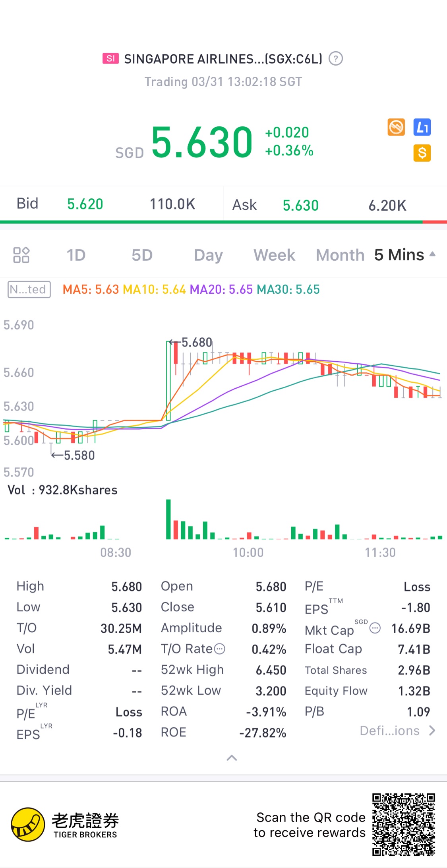Screen dimensions: 447x868
Task: Tap the Equity Flow value 1.32B
Action: (414, 691)
